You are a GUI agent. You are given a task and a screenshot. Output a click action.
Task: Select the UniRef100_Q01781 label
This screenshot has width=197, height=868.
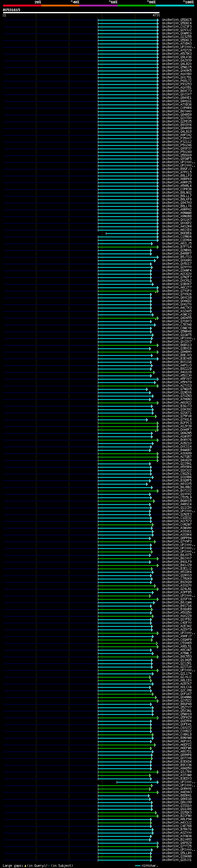click(177, 78)
